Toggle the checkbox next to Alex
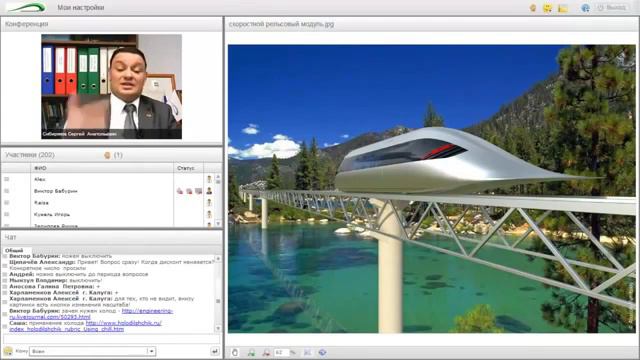Screen dimensions: 640x360 coord(7,179)
